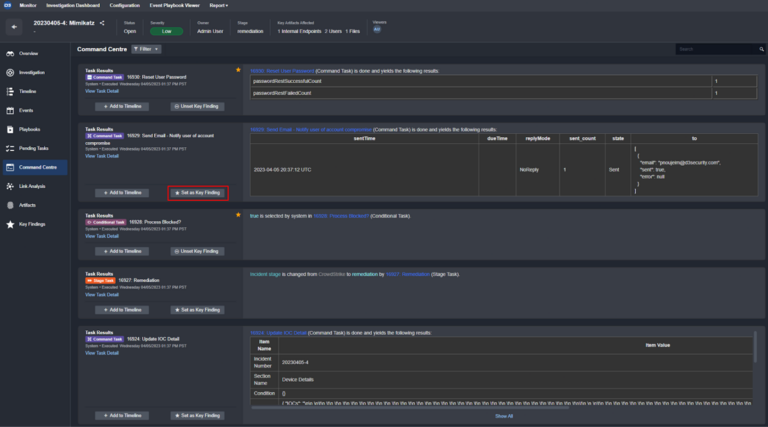Open 16924 Update IOC Detail result link
768x427 pixels.
point(278,333)
